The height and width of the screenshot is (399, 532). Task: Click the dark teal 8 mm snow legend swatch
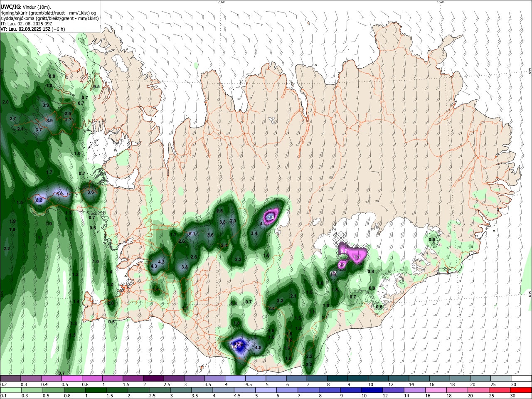(x=337, y=378)
